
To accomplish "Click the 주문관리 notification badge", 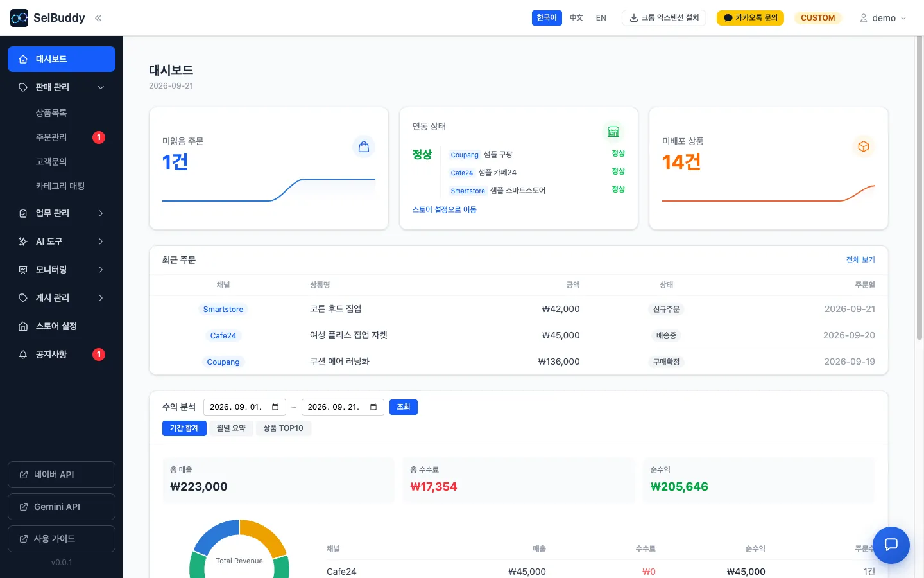I will pyautogui.click(x=99, y=137).
